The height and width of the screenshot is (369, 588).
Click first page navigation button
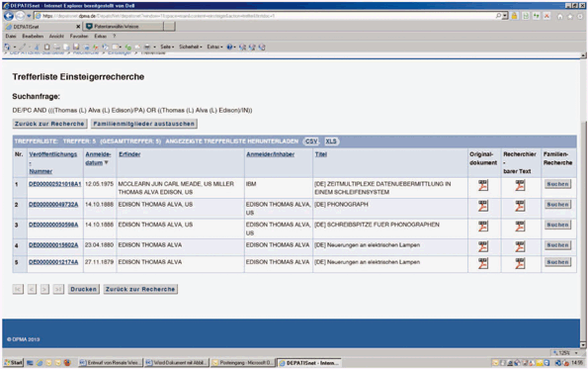click(x=18, y=289)
